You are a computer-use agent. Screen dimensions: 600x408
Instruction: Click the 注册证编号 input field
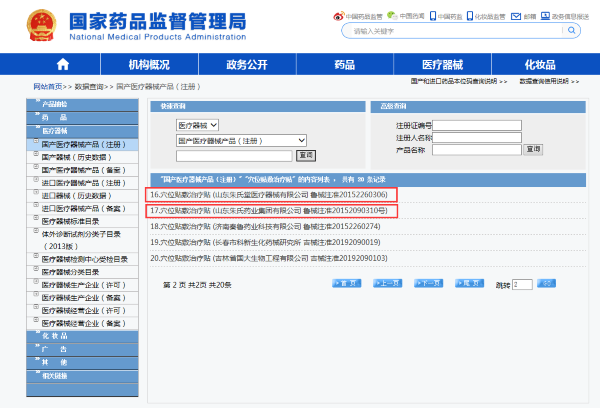(x=476, y=125)
